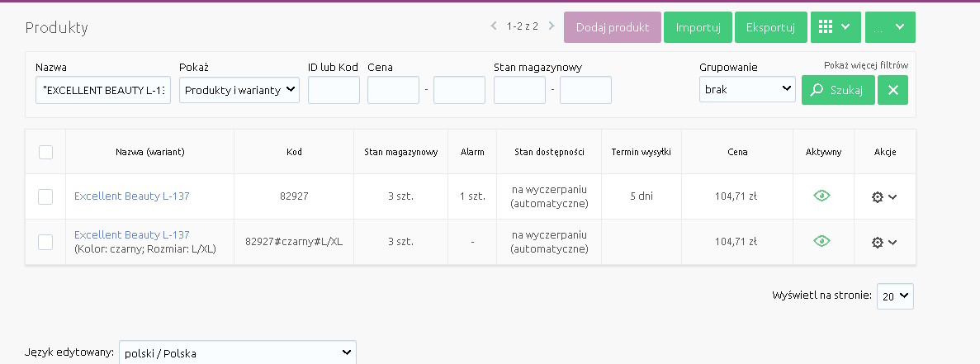Tick the select-all checkbox in table header

[45, 152]
